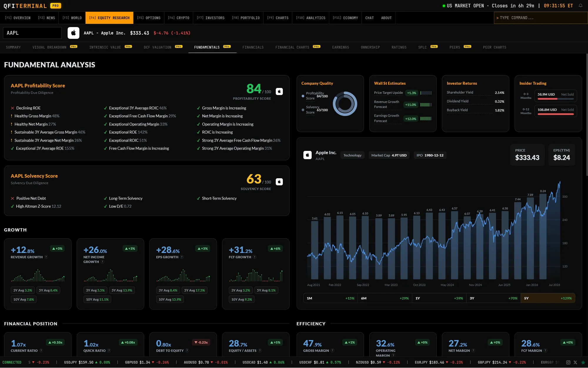
Task: Click the Price Target Upside bar meter
Action: tap(426, 93)
